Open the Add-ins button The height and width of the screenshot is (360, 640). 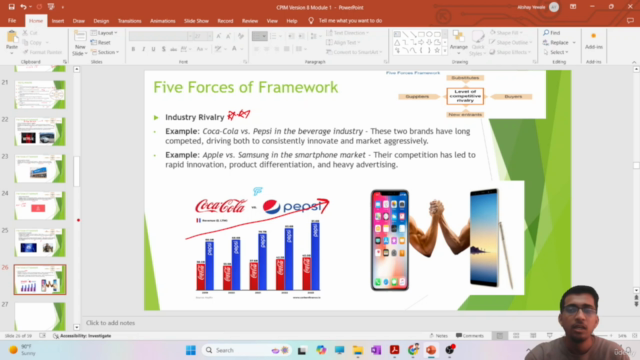[593, 42]
